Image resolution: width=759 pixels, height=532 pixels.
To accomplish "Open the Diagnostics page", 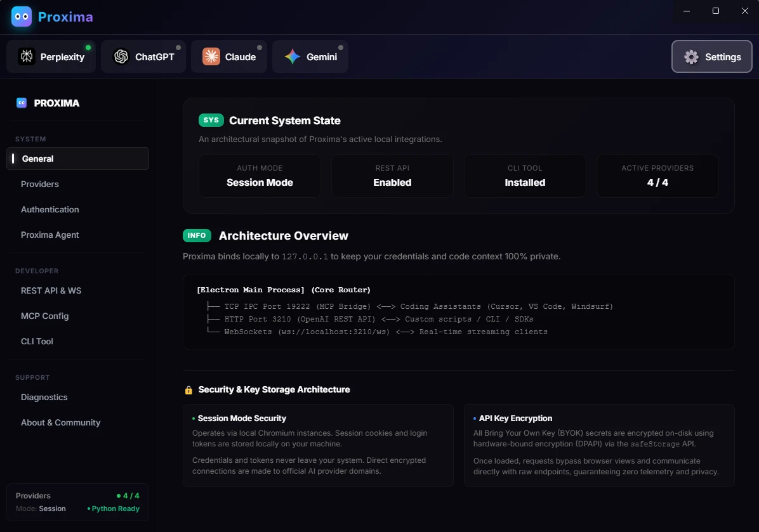I will (x=77, y=397).
